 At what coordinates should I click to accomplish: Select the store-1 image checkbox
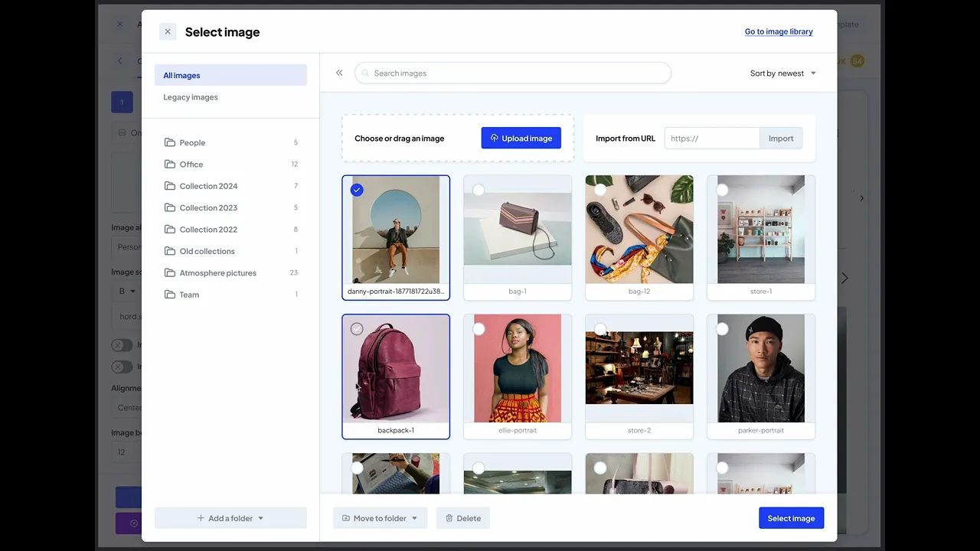pos(722,190)
